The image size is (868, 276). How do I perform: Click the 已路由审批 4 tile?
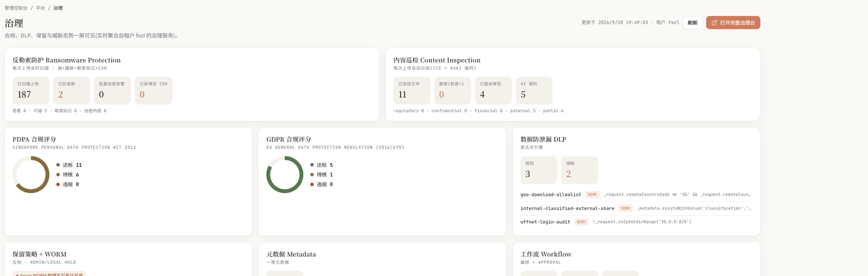493,91
